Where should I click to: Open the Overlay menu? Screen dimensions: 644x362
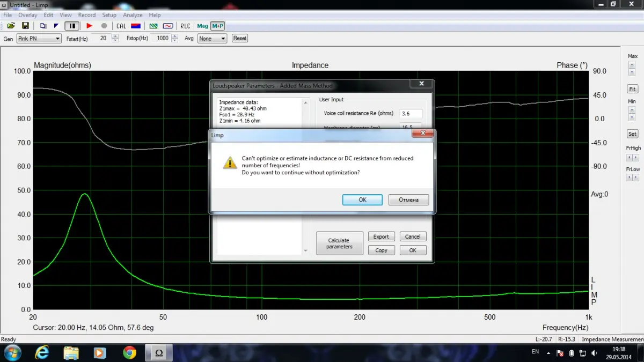[28, 15]
